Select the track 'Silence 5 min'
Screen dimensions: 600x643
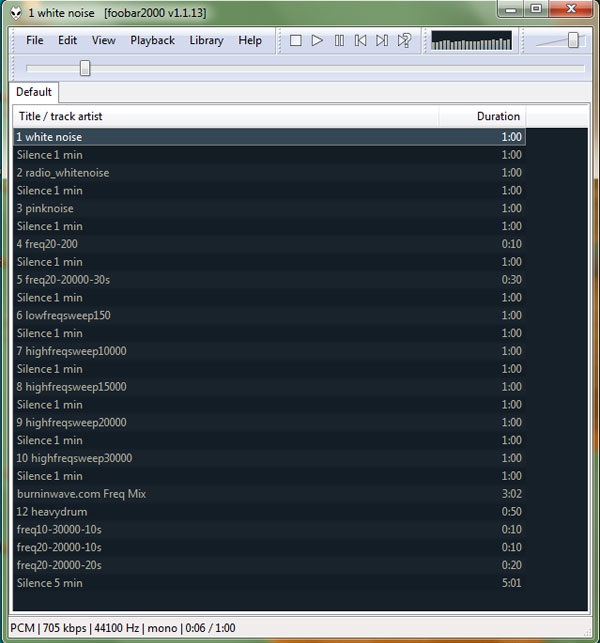coord(269,583)
